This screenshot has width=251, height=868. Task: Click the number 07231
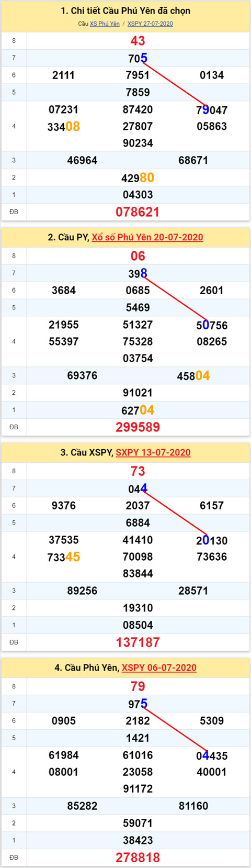pos(63,109)
